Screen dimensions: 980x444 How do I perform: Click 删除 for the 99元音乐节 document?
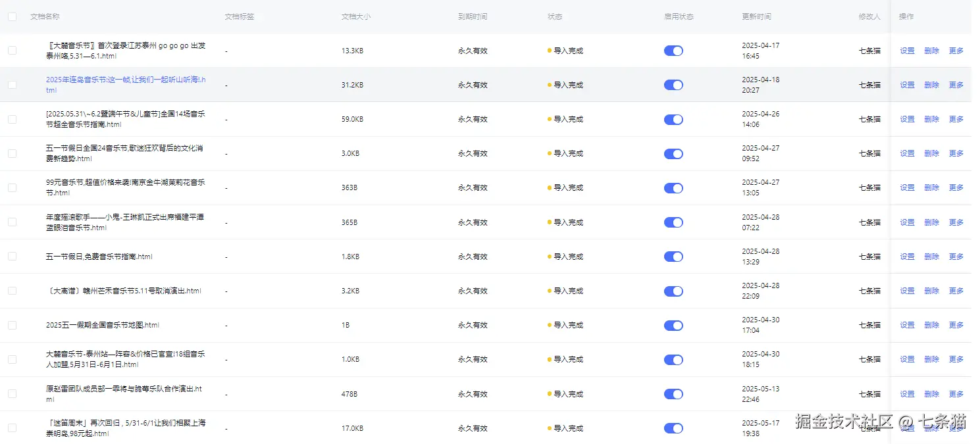pos(931,187)
